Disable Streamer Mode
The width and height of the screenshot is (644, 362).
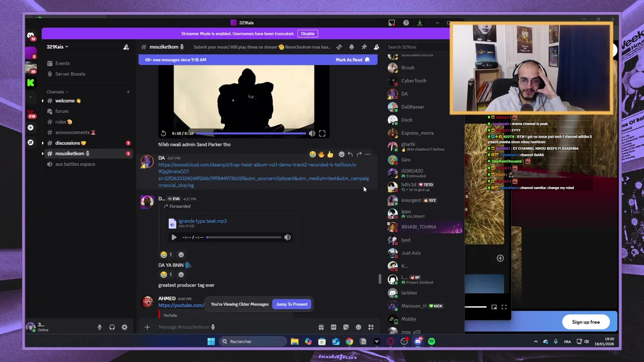click(x=307, y=34)
